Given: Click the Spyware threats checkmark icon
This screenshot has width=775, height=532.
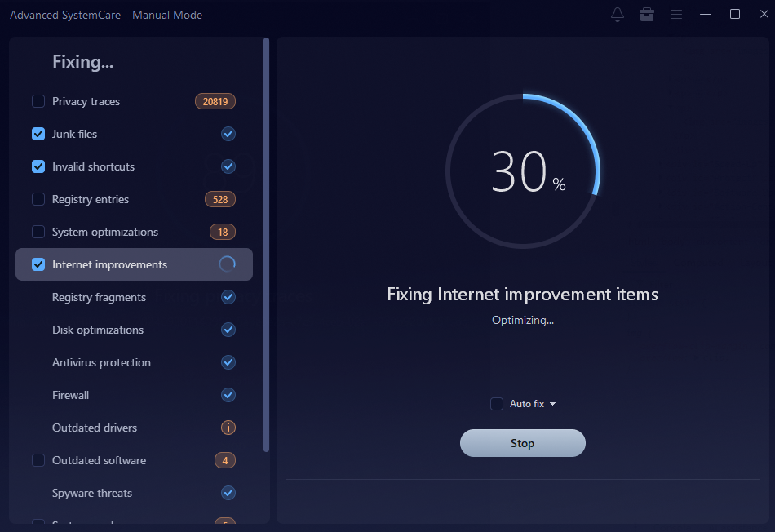Looking at the screenshot, I should click(x=228, y=493).
